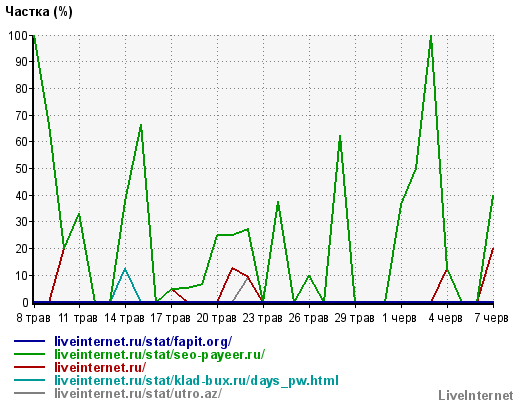Open the gray liveinternet.ru/stat/utro.az/ link

[138, 393]
